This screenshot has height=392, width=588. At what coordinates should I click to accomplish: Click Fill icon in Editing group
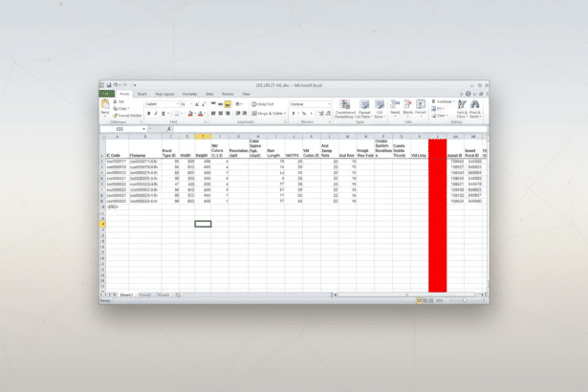434,108
